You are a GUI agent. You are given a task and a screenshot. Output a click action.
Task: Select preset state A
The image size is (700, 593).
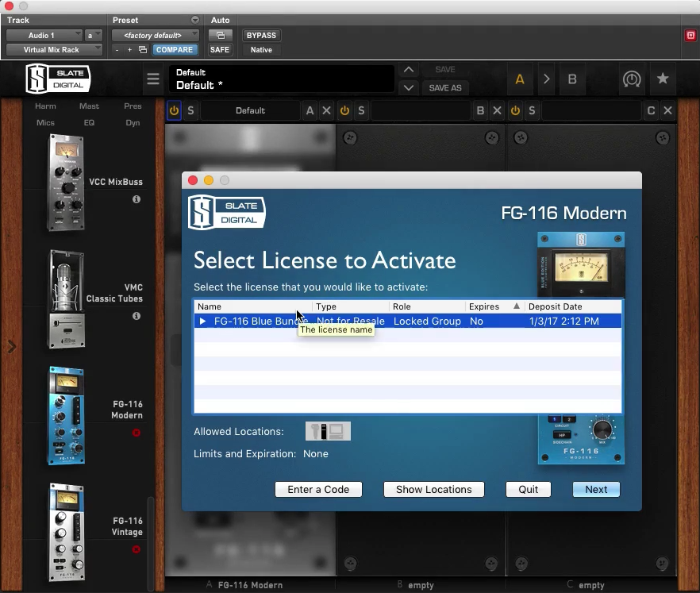(x=520, y=79)
